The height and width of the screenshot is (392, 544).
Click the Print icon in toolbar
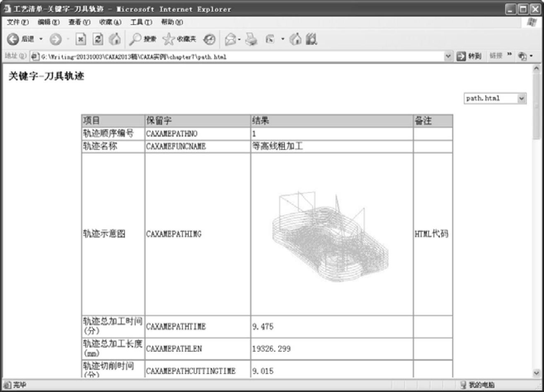pos(251,39)
